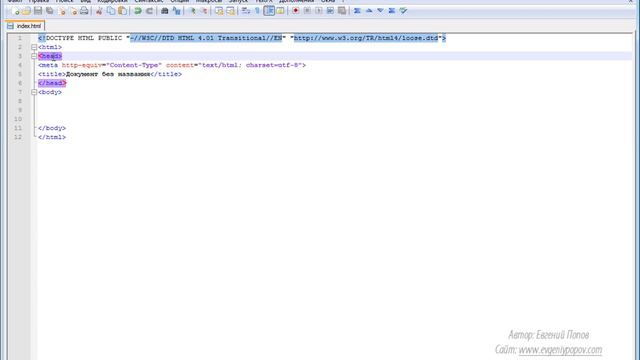Click the Save Recorded Macro icon
The image size is (640, 360).
[342, 11]
